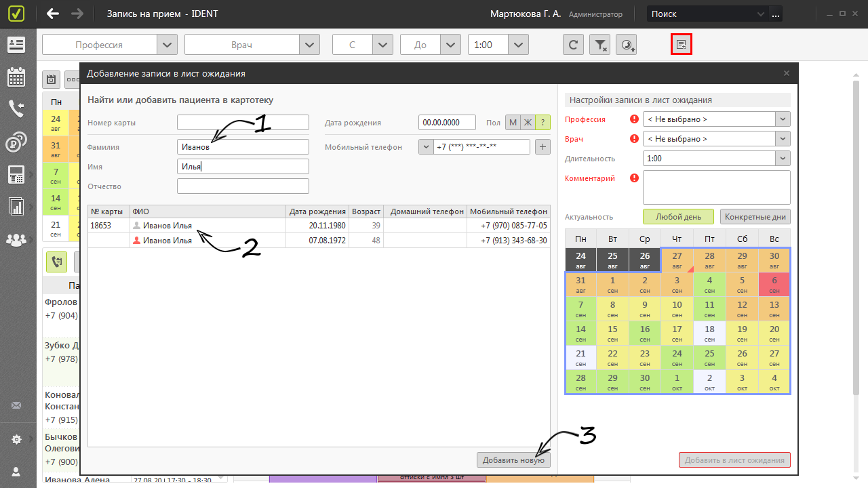Close the waiting list dialog
This screenshot has height=488, width=868.
787,73
